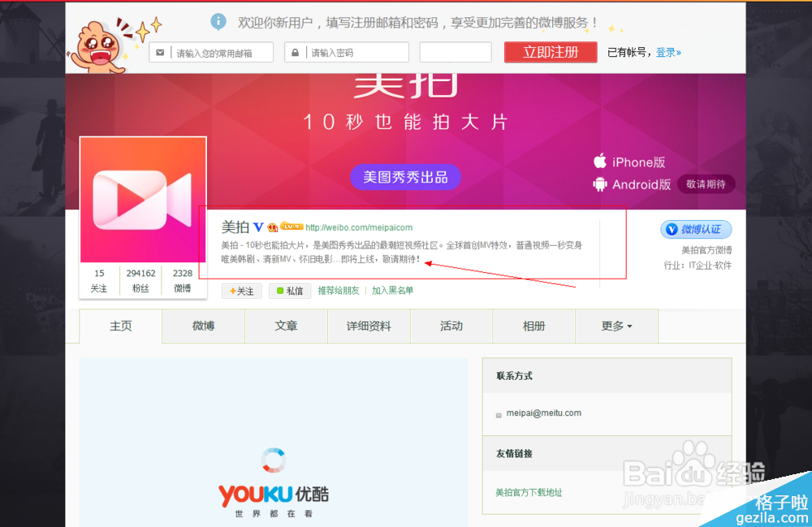The width and height of the screenshot is (812, 527).
Task: Click the crown membership icon beside 美拍
Action: 272,227
